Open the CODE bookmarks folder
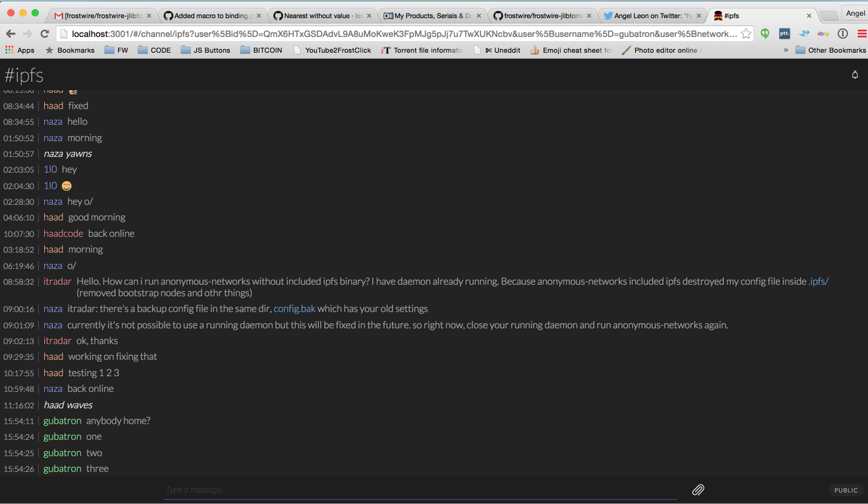Image resolution: width=868 pixels, height=504 pixels. (154, 50)
